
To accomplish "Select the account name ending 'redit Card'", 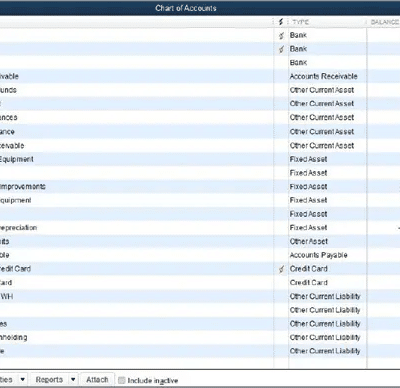I will click(x=15, y=269).
